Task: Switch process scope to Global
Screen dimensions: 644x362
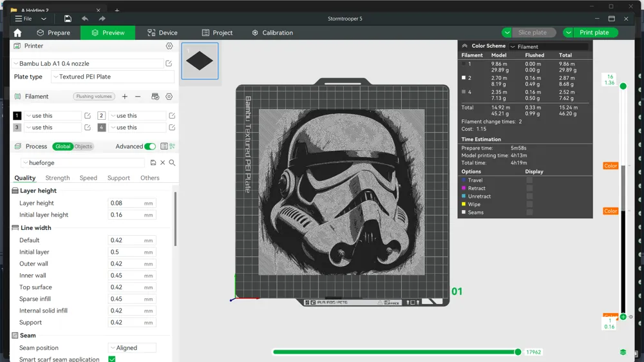Action: coord(62,146)
